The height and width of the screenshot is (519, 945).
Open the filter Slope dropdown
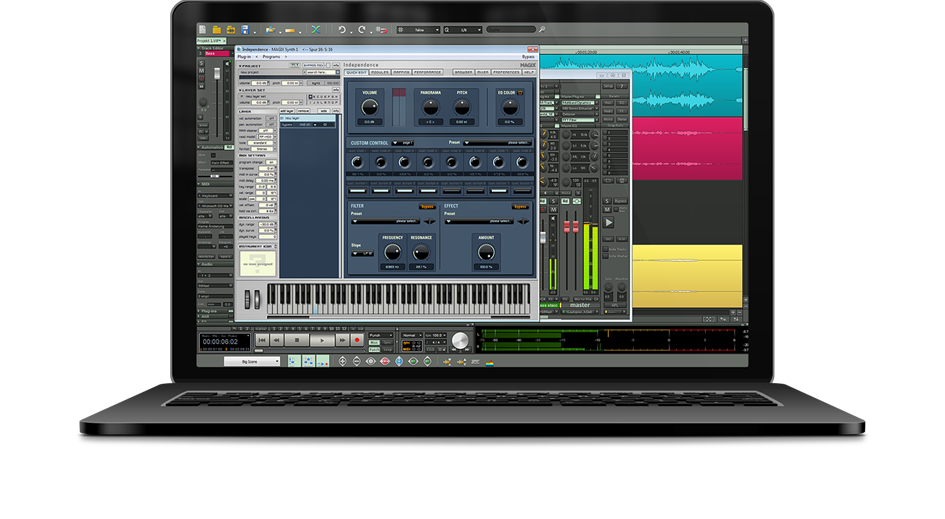(x=362, y=254)
